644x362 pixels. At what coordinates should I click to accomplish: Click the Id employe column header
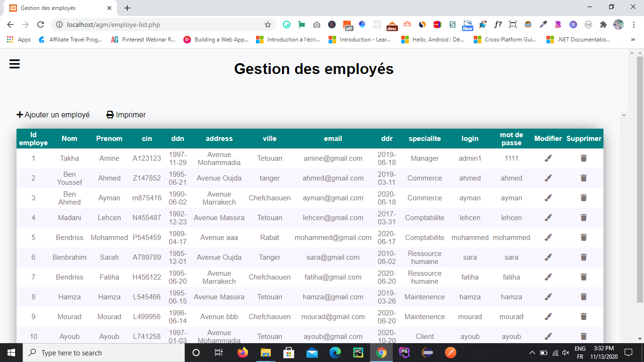(33, 139)
